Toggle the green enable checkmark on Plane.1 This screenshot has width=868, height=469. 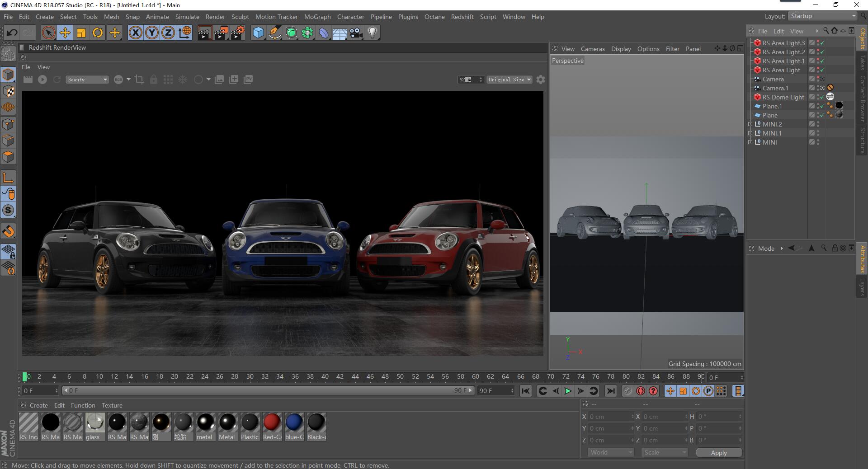tap(822, 106)
